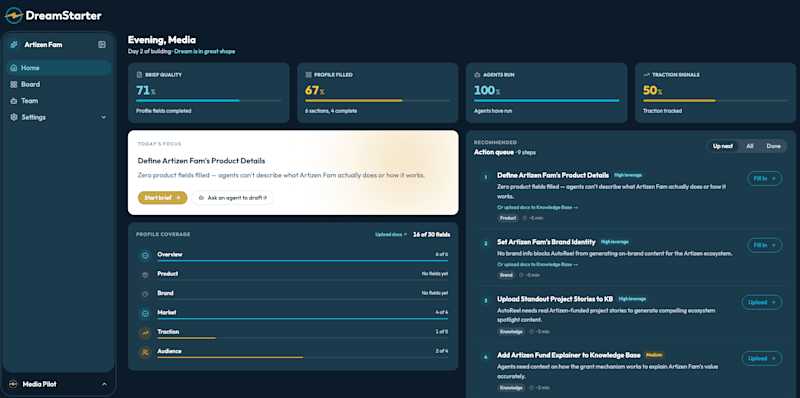800x398 pixels.
Task: Click Upload for Standout Project Stories
Action: pos(762,302)
